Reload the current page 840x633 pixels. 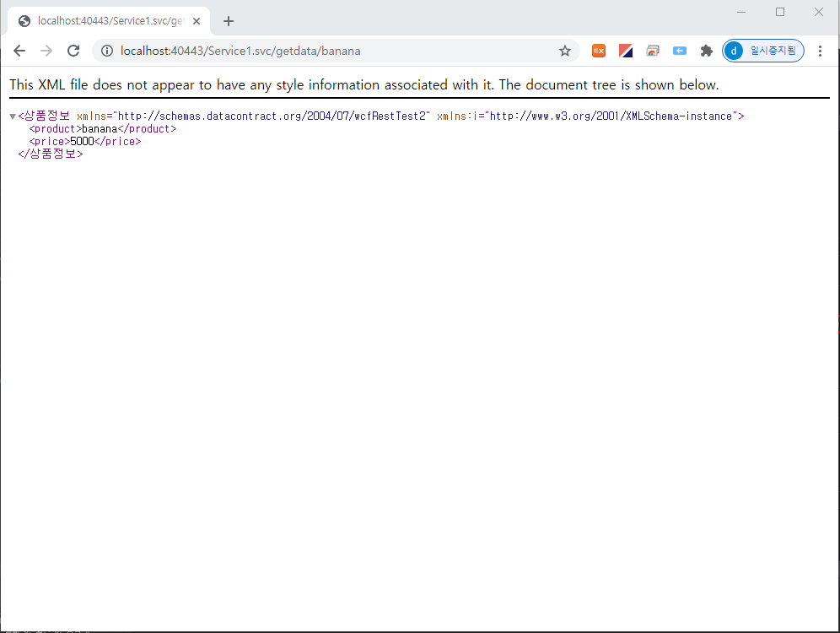tap(73, 51)
